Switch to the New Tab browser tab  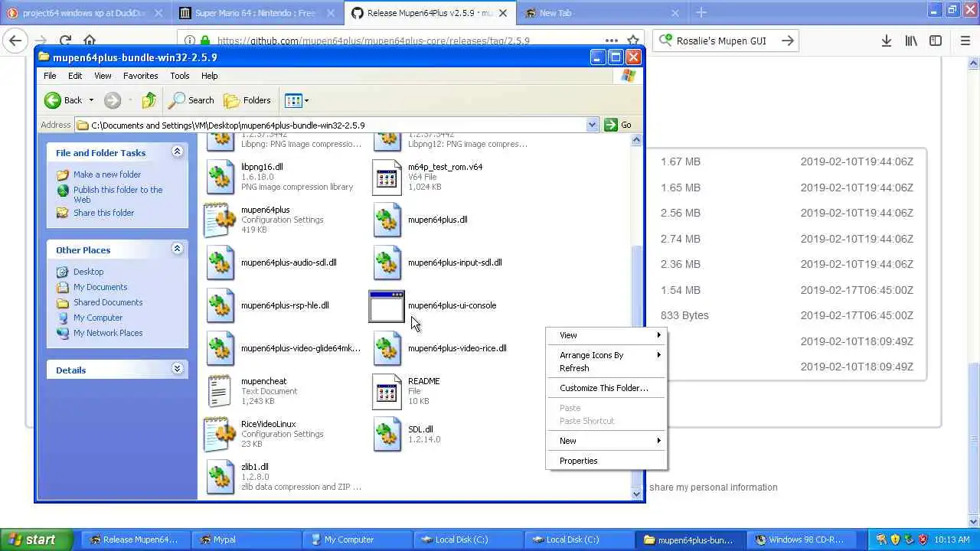pos(602,13)
